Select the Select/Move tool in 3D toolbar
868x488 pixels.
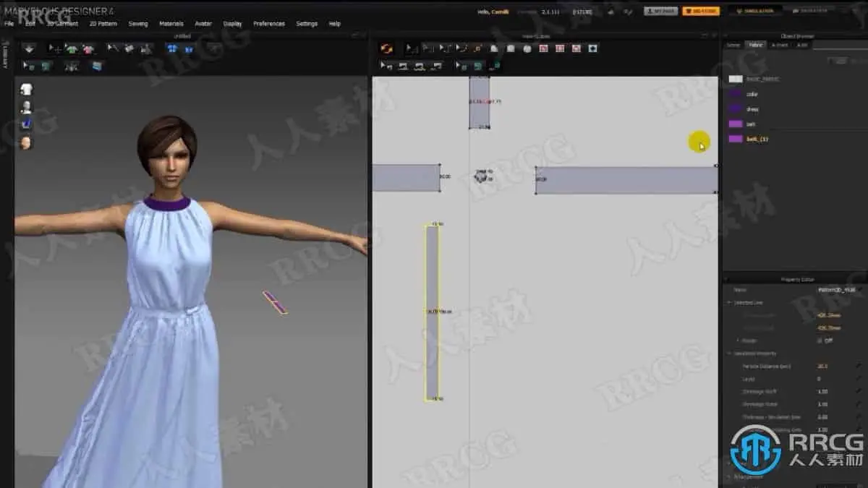click(x=55, y=48)
